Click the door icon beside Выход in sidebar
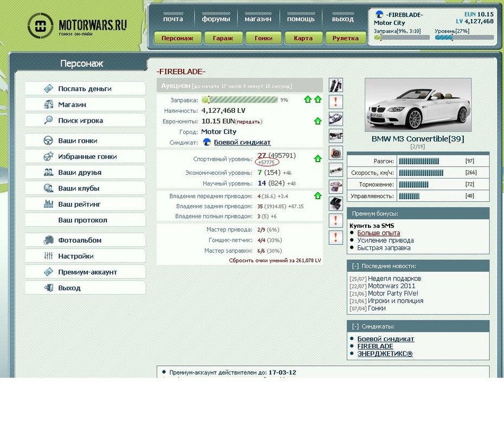This screenshot has width=504, height=427. 48,288
